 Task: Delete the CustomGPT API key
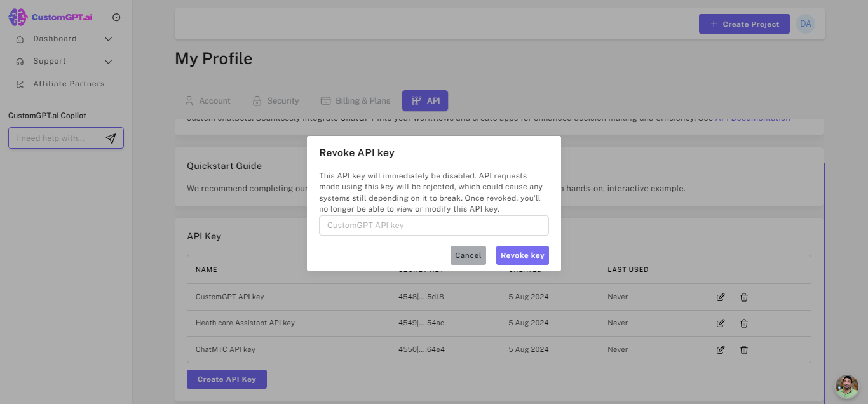(x=743, y=297)
